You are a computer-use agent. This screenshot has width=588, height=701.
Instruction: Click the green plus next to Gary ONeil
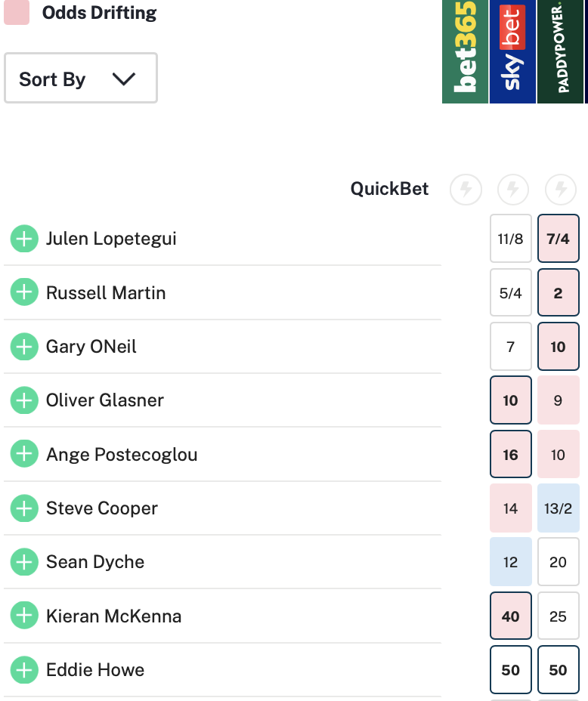[24, 347]
